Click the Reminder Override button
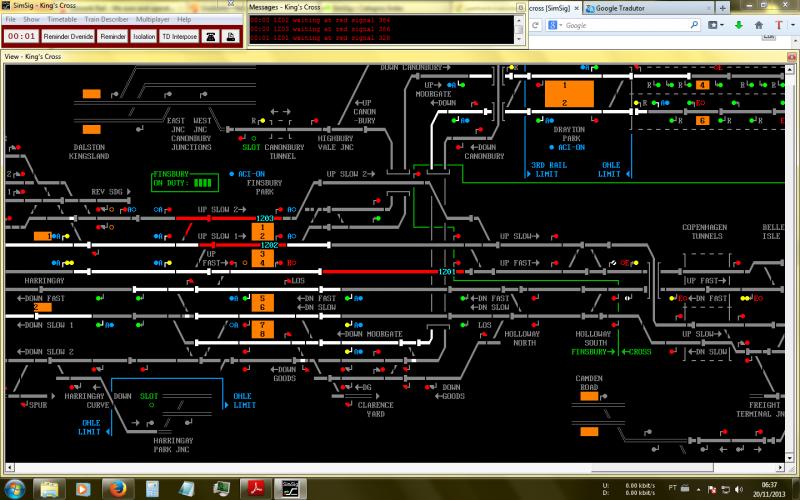This screenshot has height=500, width=800. pos(68,37)
